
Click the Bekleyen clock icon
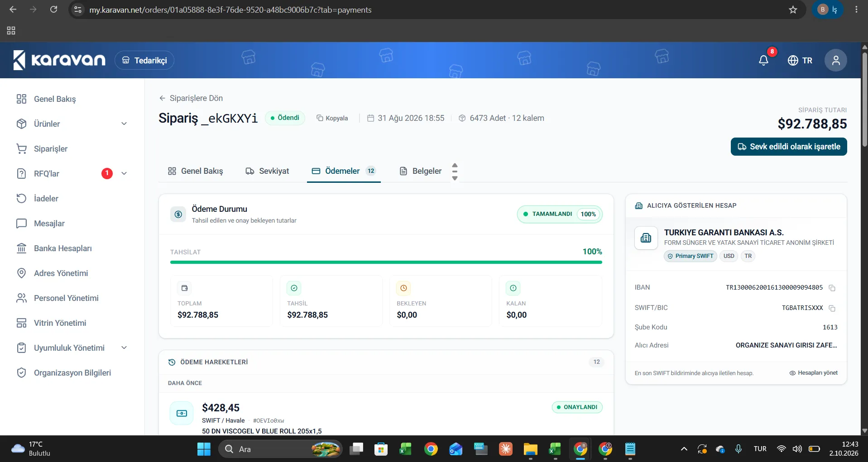coord(403,288)
